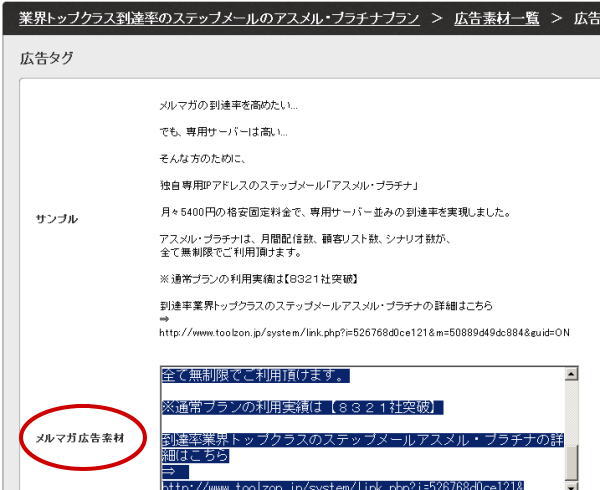Click inside the メルマガ広告素材 textarea
This screenshot has width=600, height=490.
point(362,428)
